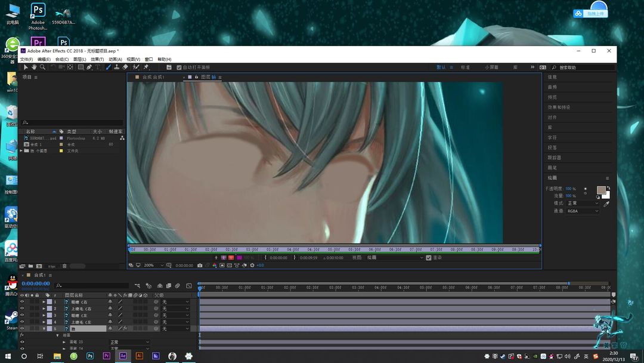Select the Pan Behind anchor point tool
Screen dimensions: 644x363
[x=70, y=67]
